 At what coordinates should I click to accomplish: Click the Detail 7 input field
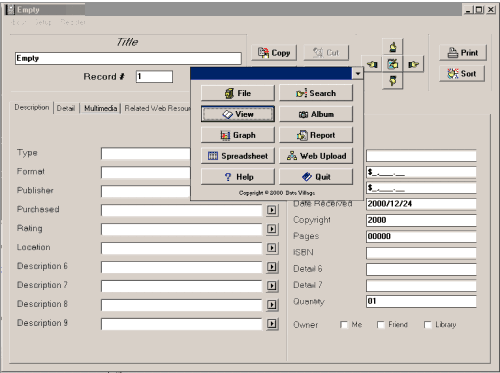(x=421, y=285)
